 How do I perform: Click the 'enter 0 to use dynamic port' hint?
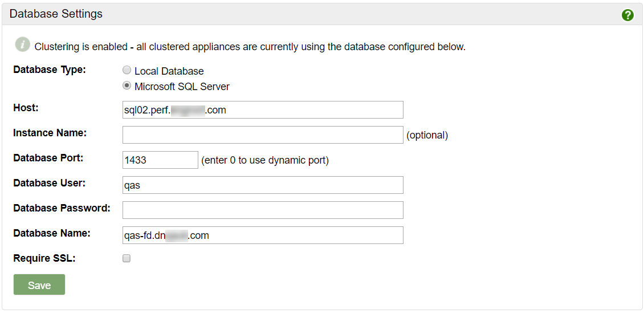265,160
